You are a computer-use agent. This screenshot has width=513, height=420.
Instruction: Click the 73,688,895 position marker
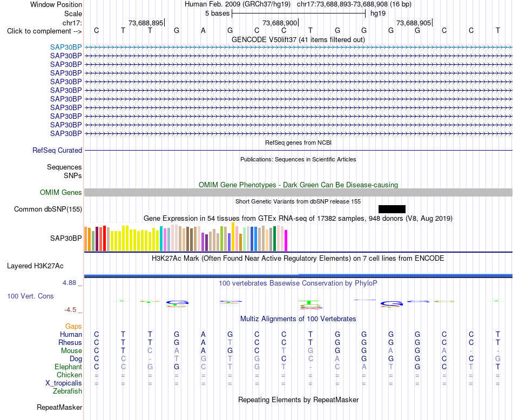[x=146, y=23]
